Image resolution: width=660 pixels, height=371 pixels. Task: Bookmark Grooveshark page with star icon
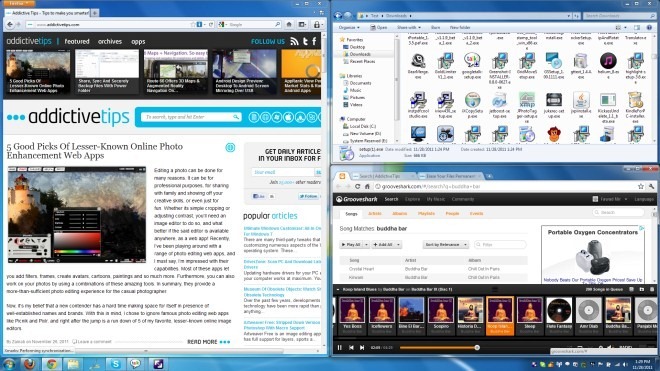641,187
